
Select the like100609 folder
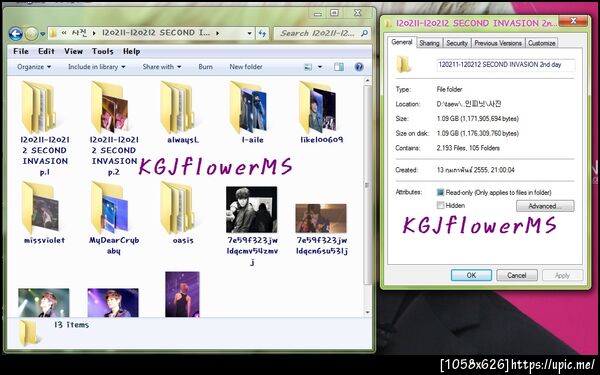321,112
